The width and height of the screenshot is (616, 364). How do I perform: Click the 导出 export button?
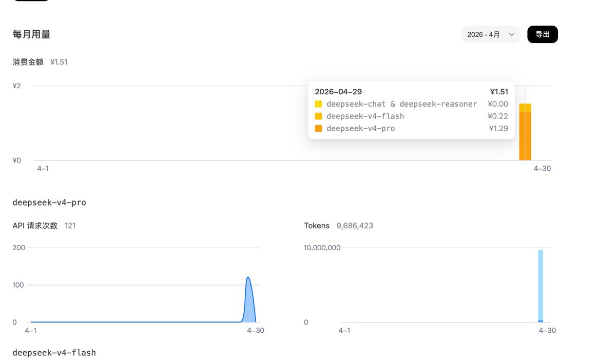point(543,34)
